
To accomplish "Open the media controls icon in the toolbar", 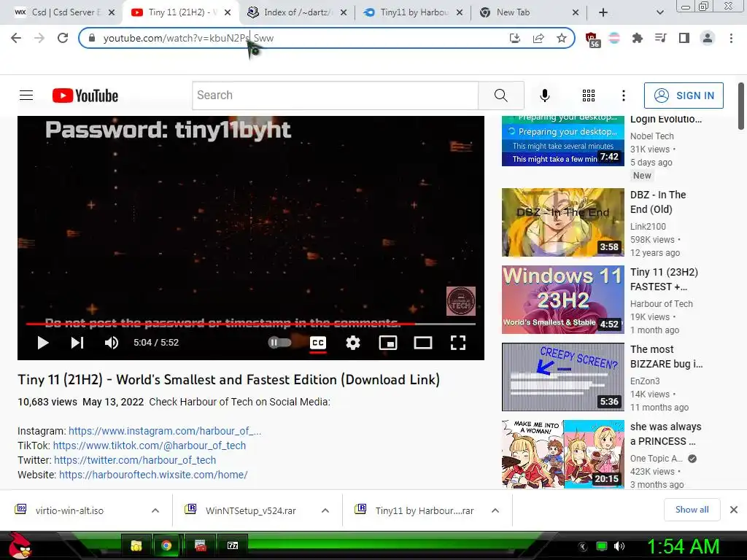I will tap(660, 38).
